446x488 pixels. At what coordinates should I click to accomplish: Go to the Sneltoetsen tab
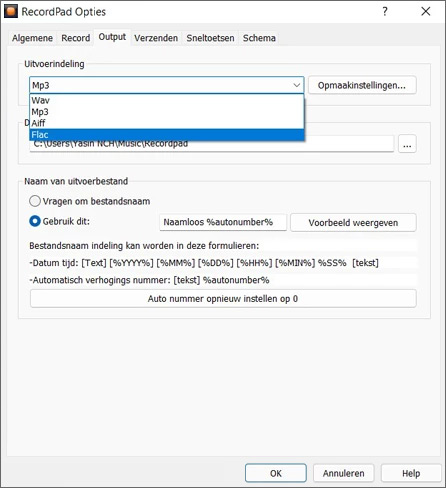click(x=210, y=38)
